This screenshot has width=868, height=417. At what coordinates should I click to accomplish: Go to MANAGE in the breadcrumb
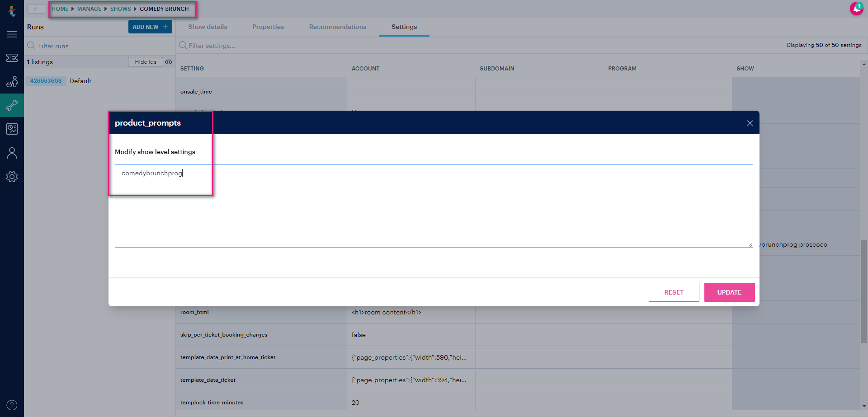click(90, 9)
